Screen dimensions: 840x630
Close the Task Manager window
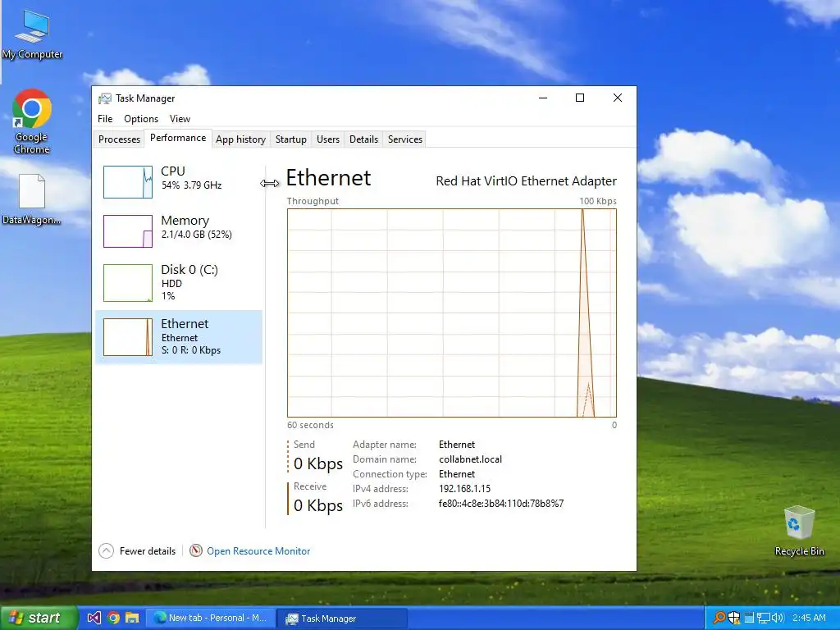[617, 98]
